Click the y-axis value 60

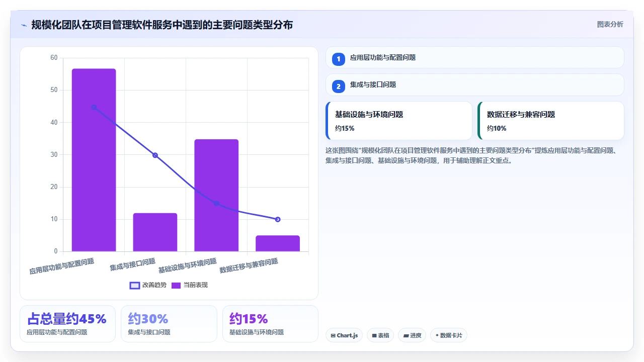(x=54, y=58)
